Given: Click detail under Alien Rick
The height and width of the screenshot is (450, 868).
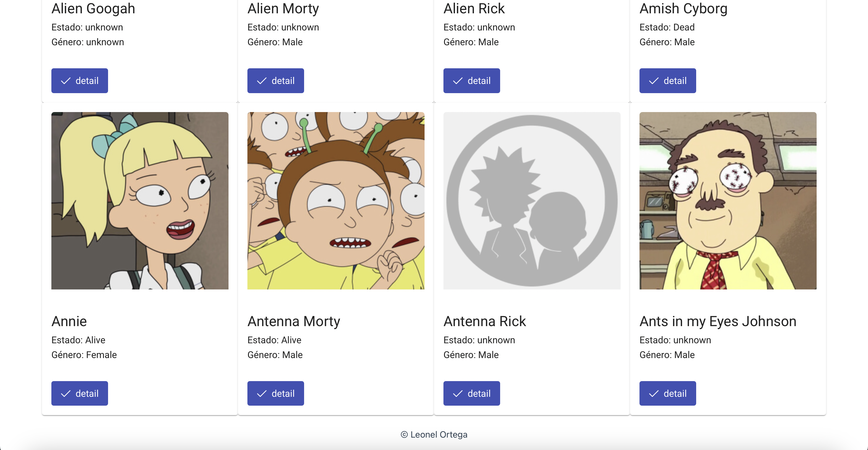Looking at the screenshot, I should tap(471, 81).
